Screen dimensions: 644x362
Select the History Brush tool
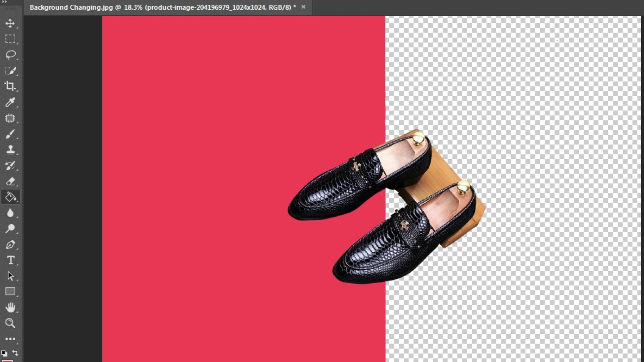(x=10, y=165)
